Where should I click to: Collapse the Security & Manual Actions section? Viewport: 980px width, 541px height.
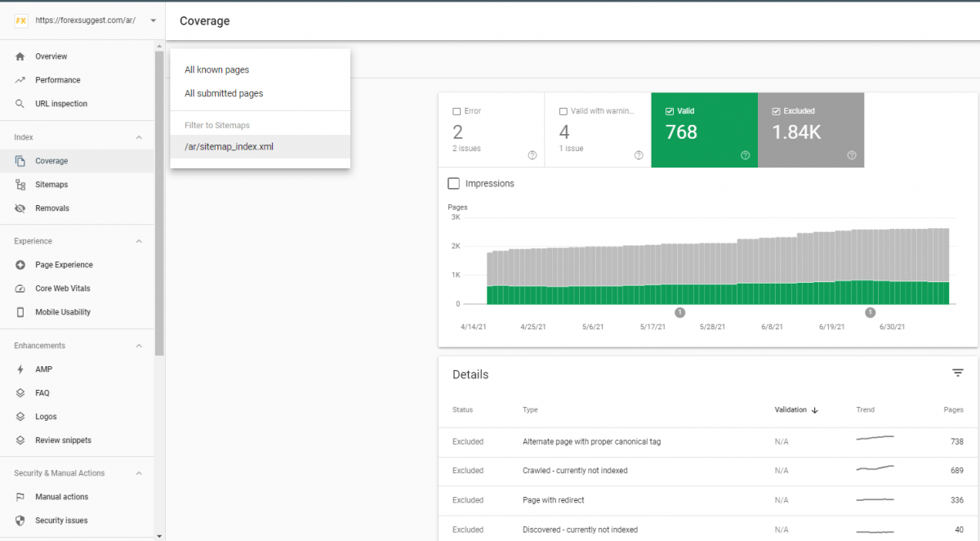(139, 473)
